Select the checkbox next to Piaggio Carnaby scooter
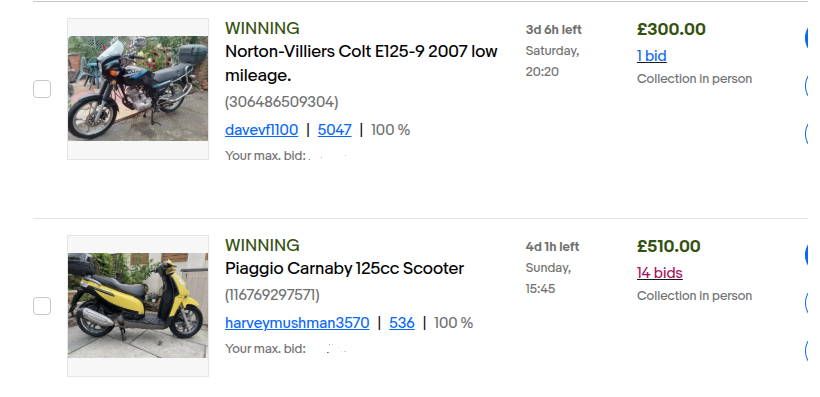Viewport: 820px width, 397px height. tap(42, 306)
